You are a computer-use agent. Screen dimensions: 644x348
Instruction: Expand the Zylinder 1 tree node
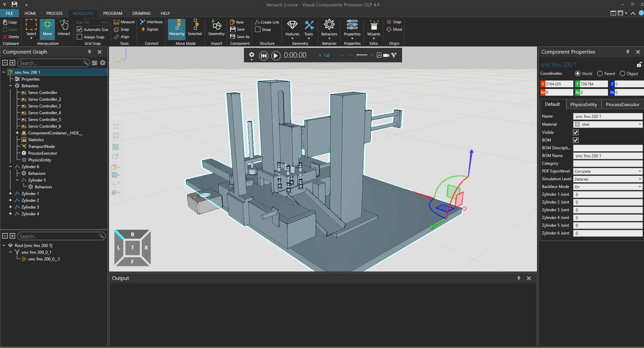[x=10, y=194]
